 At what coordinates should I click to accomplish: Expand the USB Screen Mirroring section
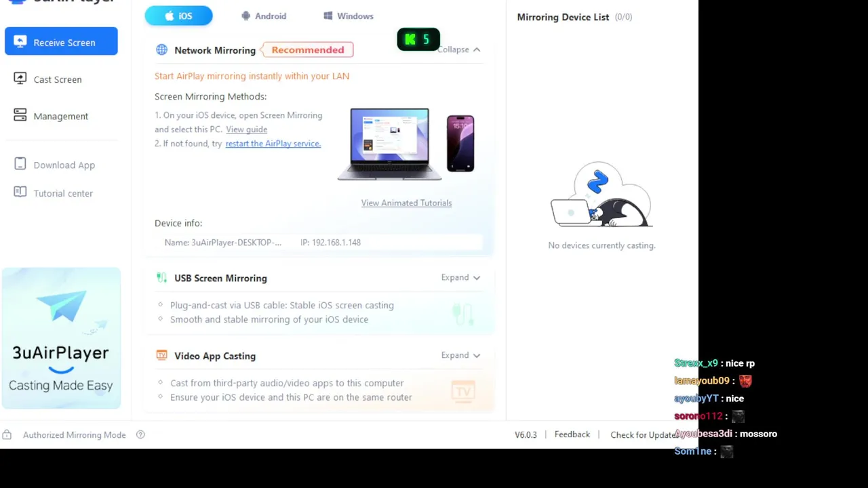tap(460, 277)
